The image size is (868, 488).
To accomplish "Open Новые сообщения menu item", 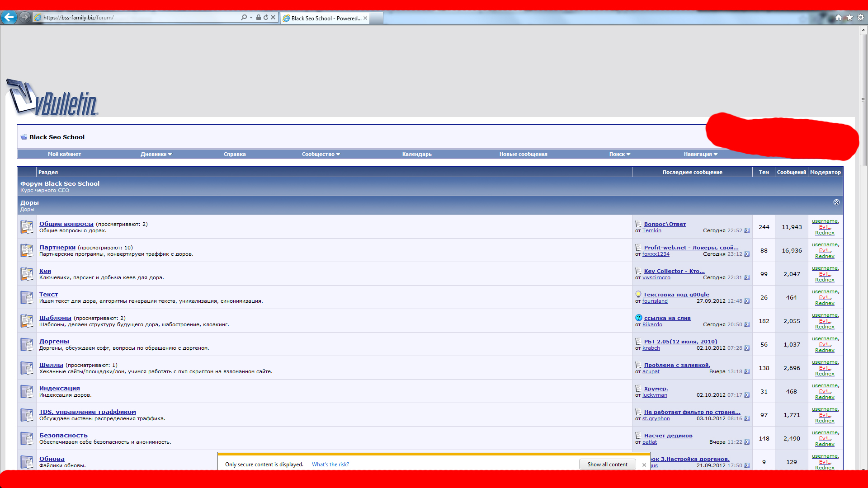I will coord(523,154).
